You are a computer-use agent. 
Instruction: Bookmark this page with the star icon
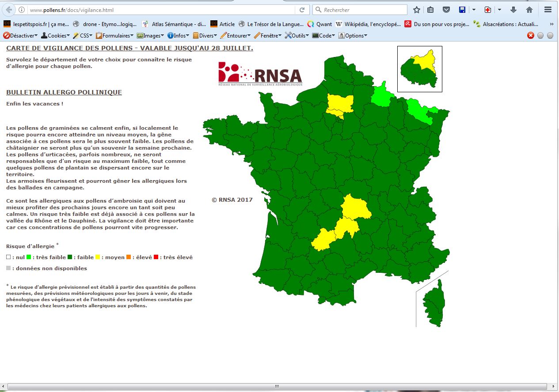(x=416, y=10)
